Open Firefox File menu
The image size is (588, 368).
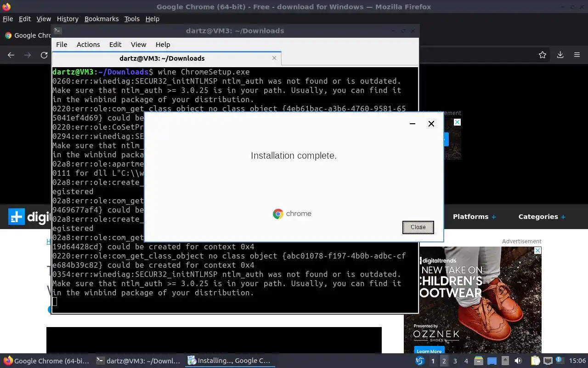[8, 19]
